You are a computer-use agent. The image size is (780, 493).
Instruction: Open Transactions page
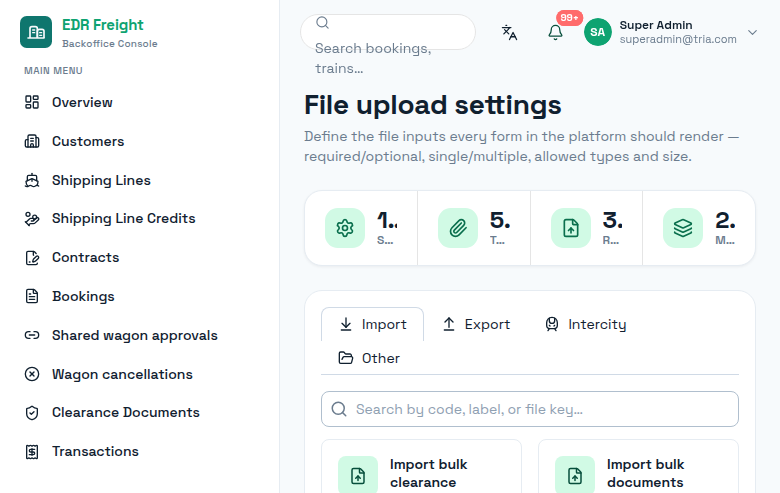coord(95,451)
